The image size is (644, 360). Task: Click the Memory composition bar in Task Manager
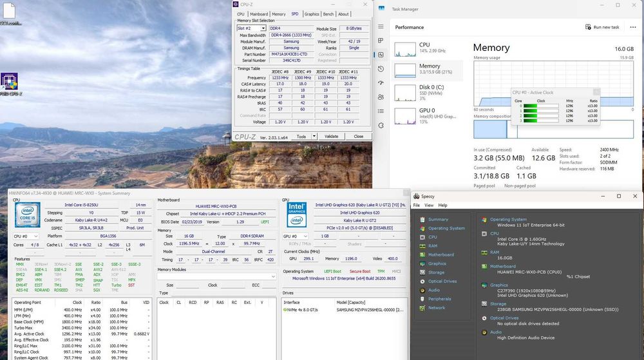553,129
